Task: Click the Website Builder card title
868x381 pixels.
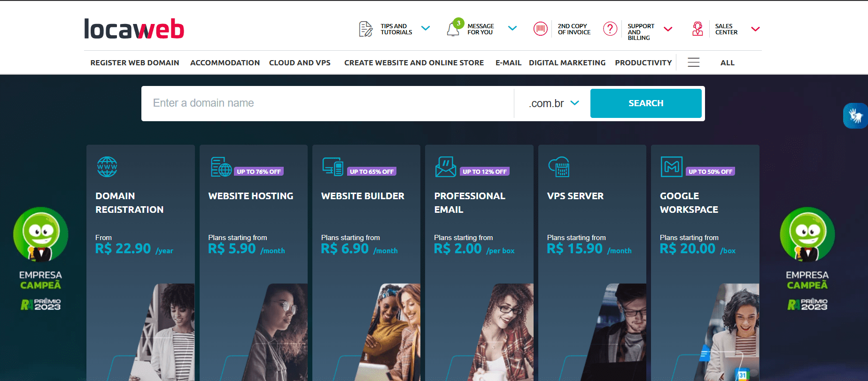Action: (x=363, y=196)
